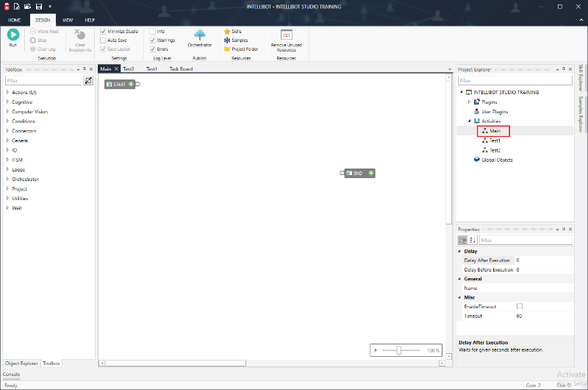Enable the Auto Save checkbox
The width and height of the screenshot is (588, 390).
tap(102, 40)
